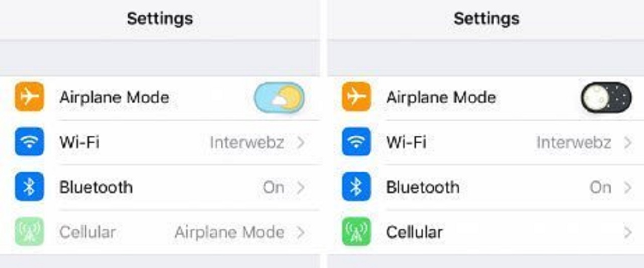Tap the Settings title in right panel
The image size is (644, 268).
[x=487, y=19]
